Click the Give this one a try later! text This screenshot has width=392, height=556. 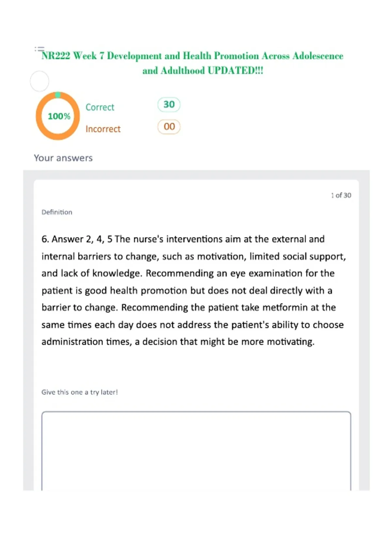click(x=79, y=392)
